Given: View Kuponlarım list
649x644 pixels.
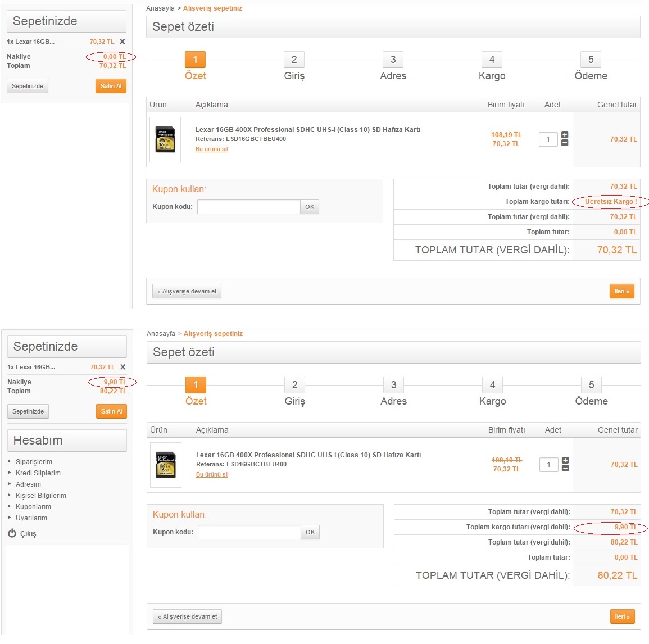Looking at the screenshot, I should (x=34, y=506).
